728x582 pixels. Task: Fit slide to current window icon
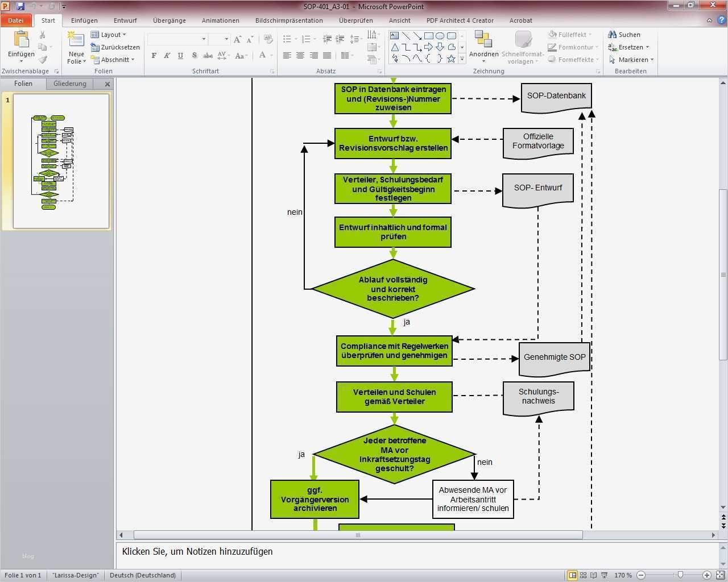click(719, 575)
